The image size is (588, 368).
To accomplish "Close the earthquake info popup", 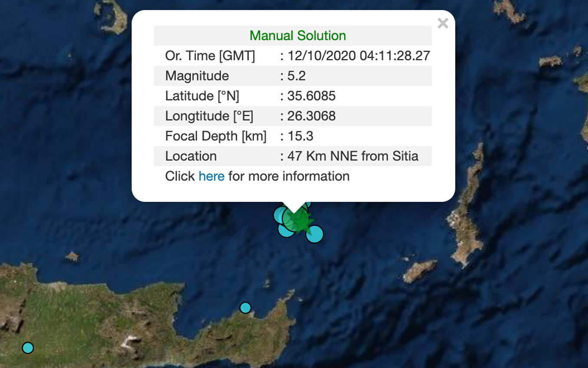I will (x=443, y=23).
